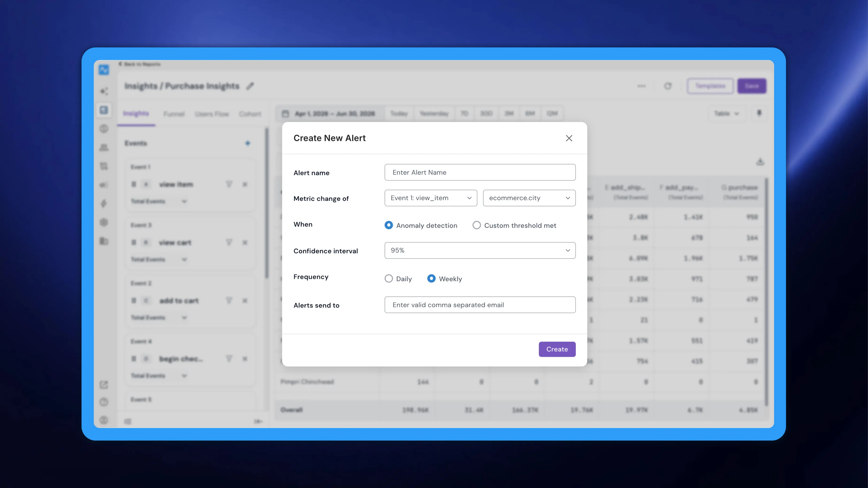Click the drag handle of view item event
Viewport: 868px width, 488px height.
[134, 184]
